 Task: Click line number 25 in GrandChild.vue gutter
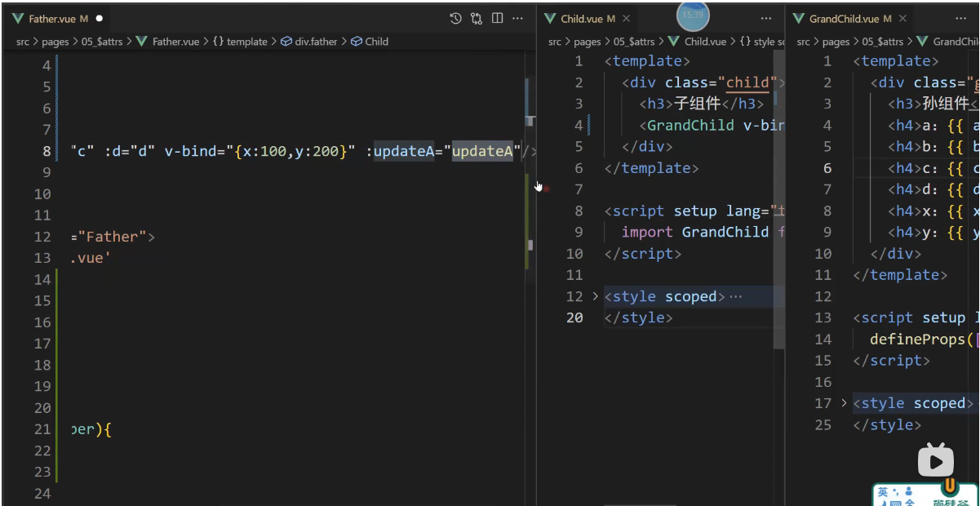click(823, 424)
